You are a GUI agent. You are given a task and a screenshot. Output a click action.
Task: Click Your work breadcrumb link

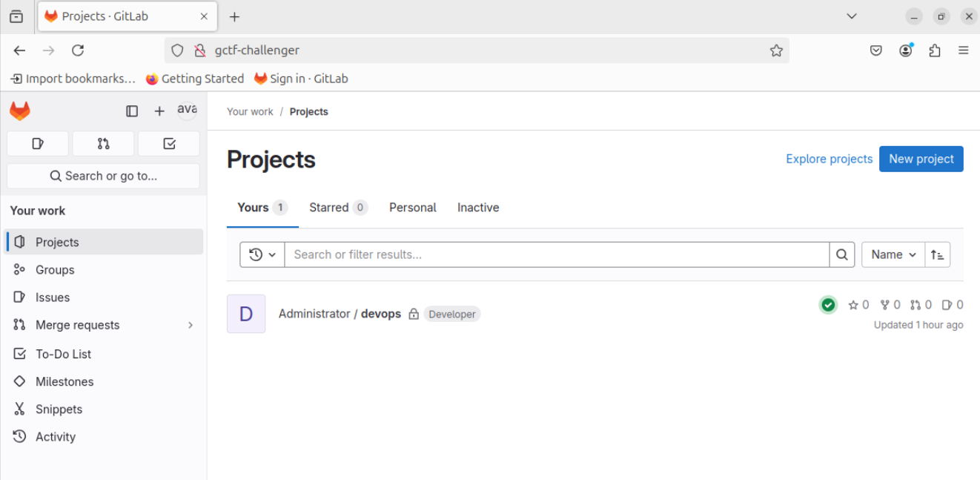250,111
